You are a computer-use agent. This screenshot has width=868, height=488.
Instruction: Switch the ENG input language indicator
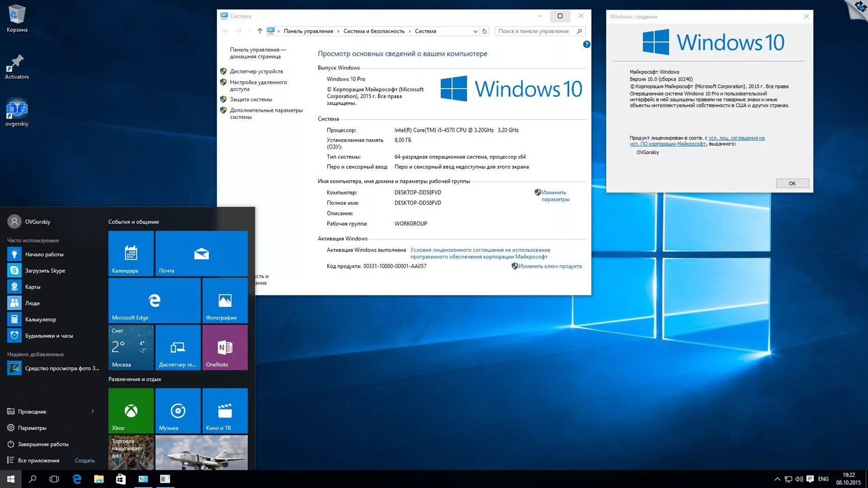824,479
